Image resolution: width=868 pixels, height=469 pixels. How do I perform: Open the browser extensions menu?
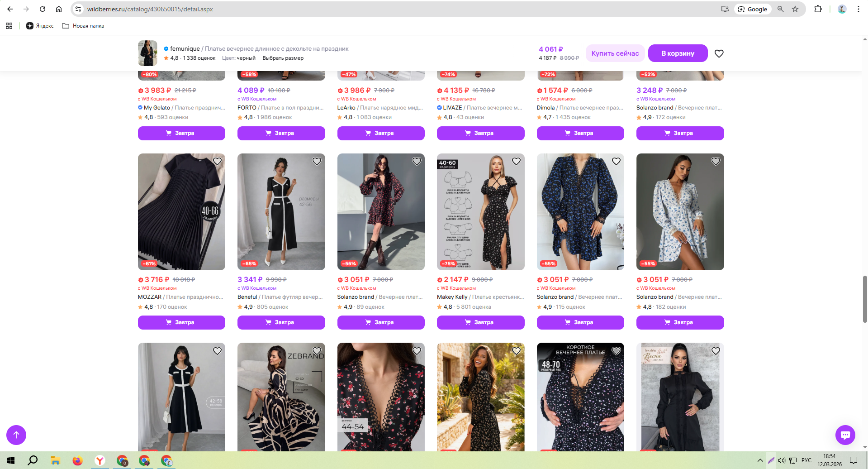tap(818, 9)
